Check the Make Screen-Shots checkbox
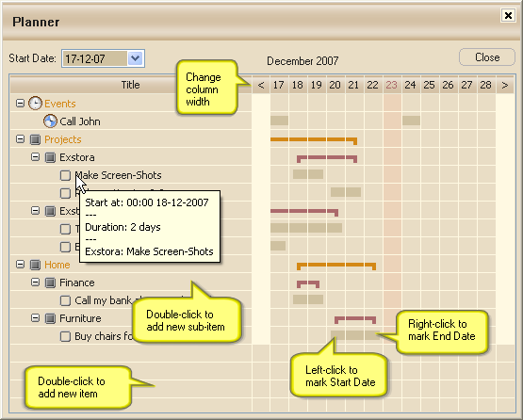 point(65,175)
